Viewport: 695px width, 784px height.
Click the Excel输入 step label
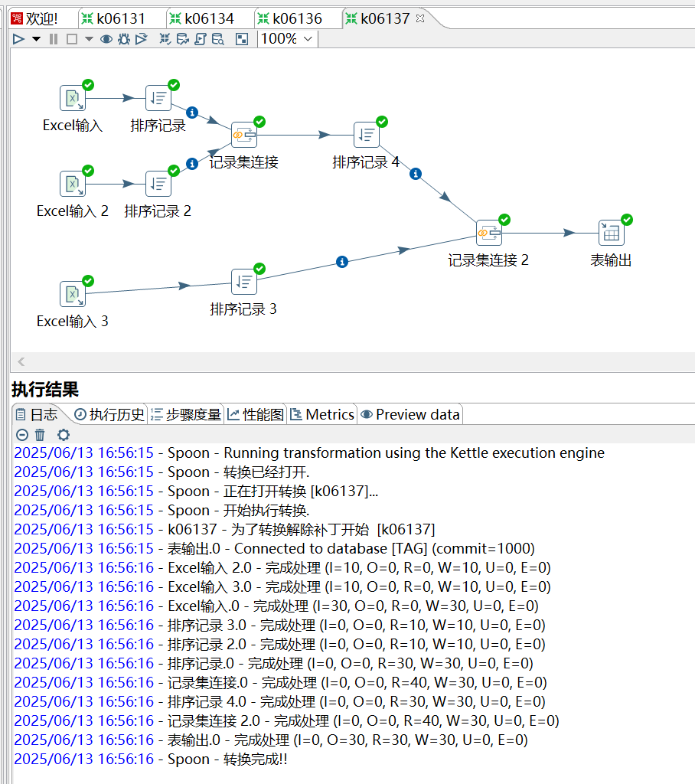73,125
